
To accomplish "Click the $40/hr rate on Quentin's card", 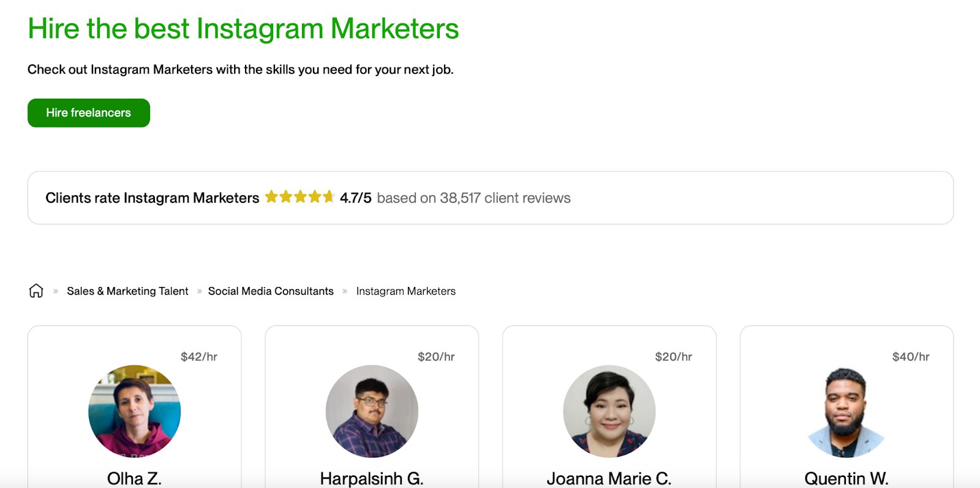I will point(911,357).
